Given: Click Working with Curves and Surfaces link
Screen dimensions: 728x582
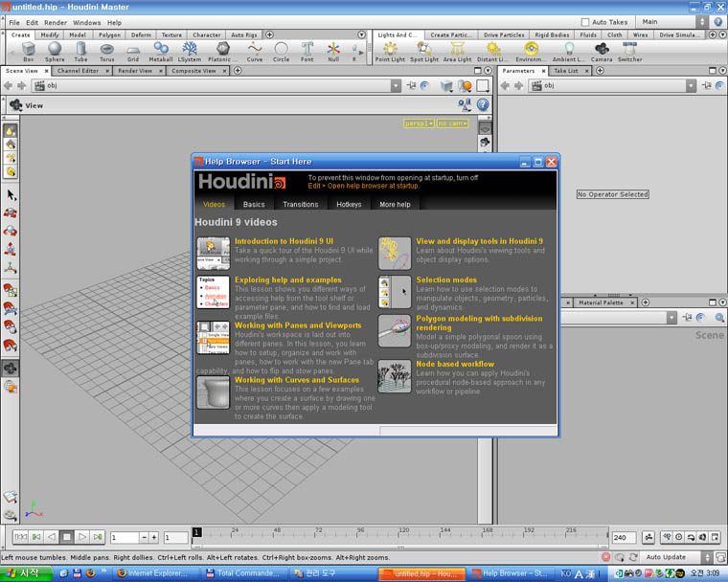Looking at the screenshot, I should (x=297, y=380).
